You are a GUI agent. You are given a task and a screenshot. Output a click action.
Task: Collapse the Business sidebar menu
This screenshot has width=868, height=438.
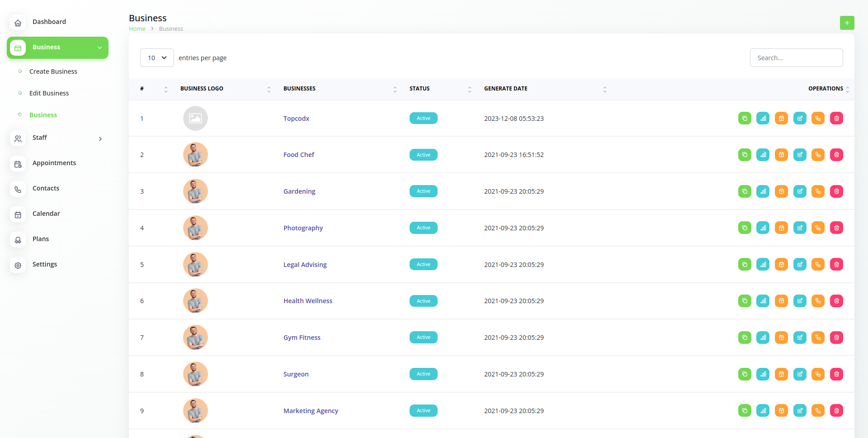(99, 48)
